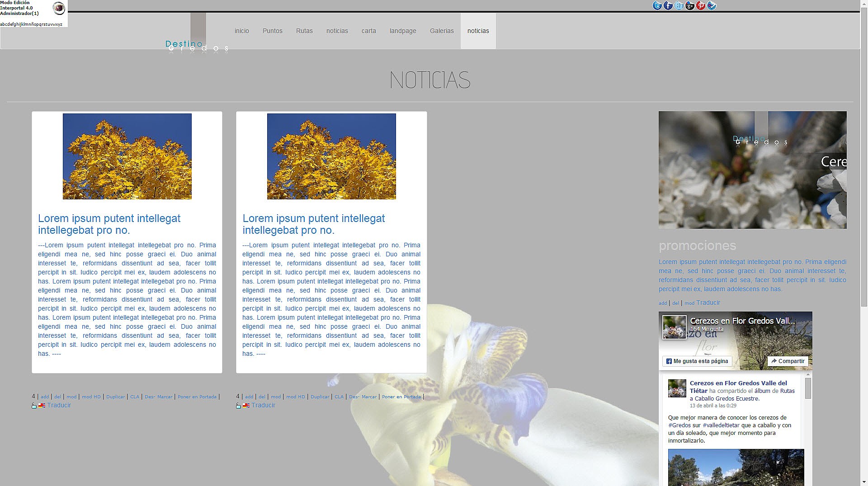Click 'Duplicar' under first news card
The width and height of the screenshot is (868, 486).
pos(116,397)
